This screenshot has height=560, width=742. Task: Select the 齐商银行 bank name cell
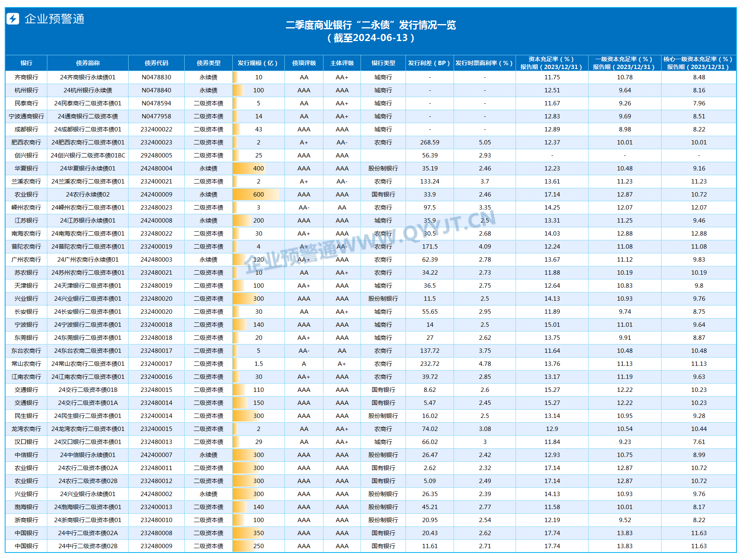click(26, 77)
